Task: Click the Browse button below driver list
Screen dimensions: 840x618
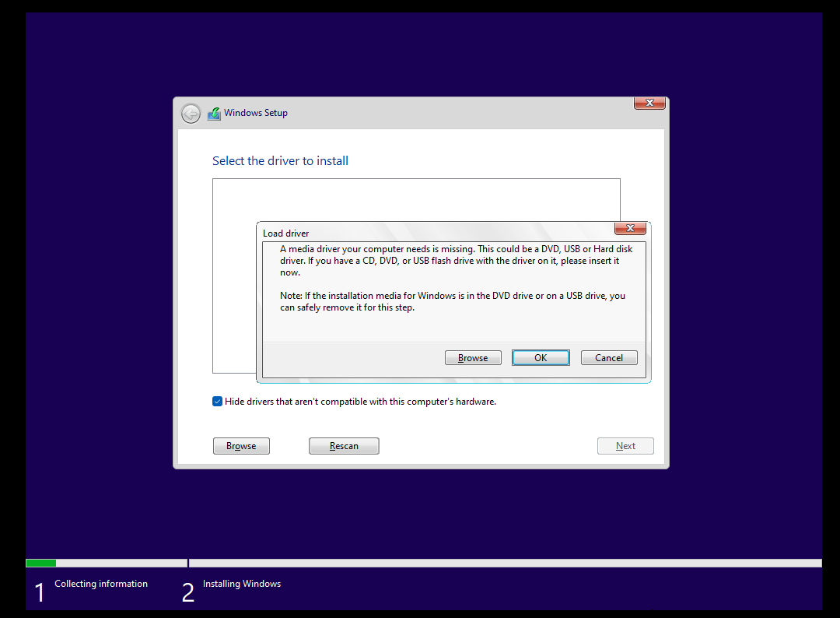Action: pos(241,446)
